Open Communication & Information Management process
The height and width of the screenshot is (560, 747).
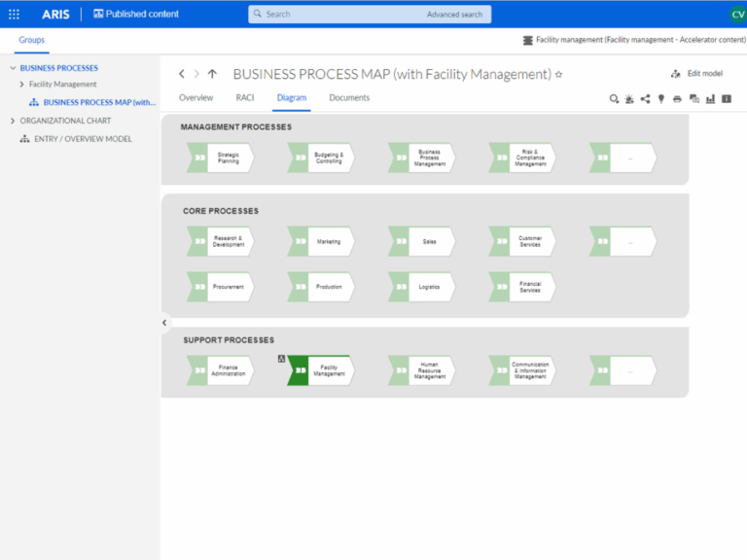[x=522, y=370]
